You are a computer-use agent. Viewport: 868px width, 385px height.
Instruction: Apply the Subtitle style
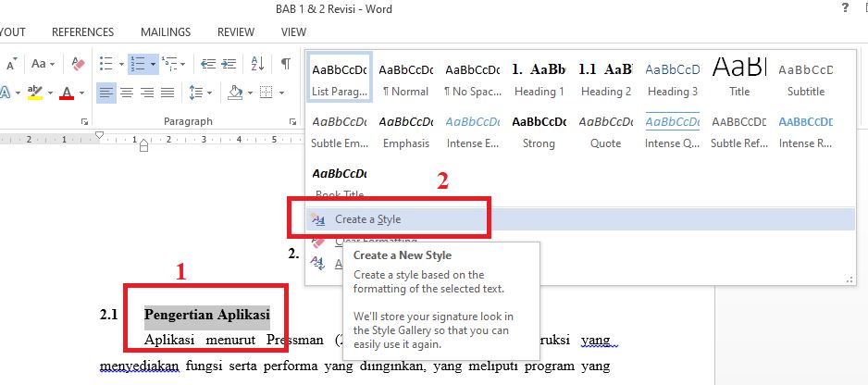pyautogui.click(x=805, y=78)
